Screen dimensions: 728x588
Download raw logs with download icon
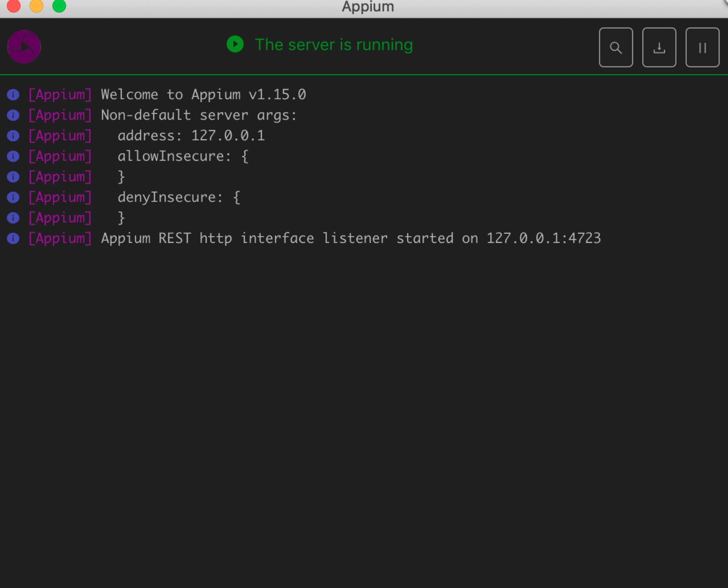[659, 47]
